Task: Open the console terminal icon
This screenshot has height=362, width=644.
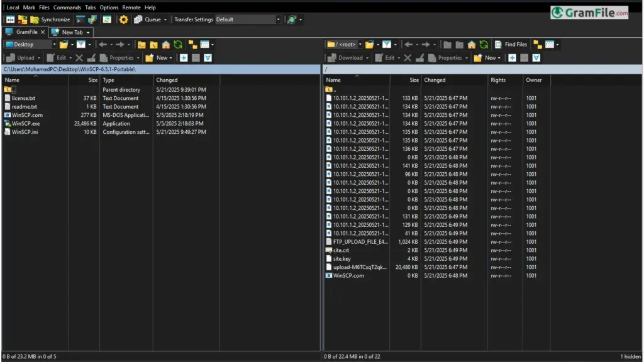Action: [80, 19]
